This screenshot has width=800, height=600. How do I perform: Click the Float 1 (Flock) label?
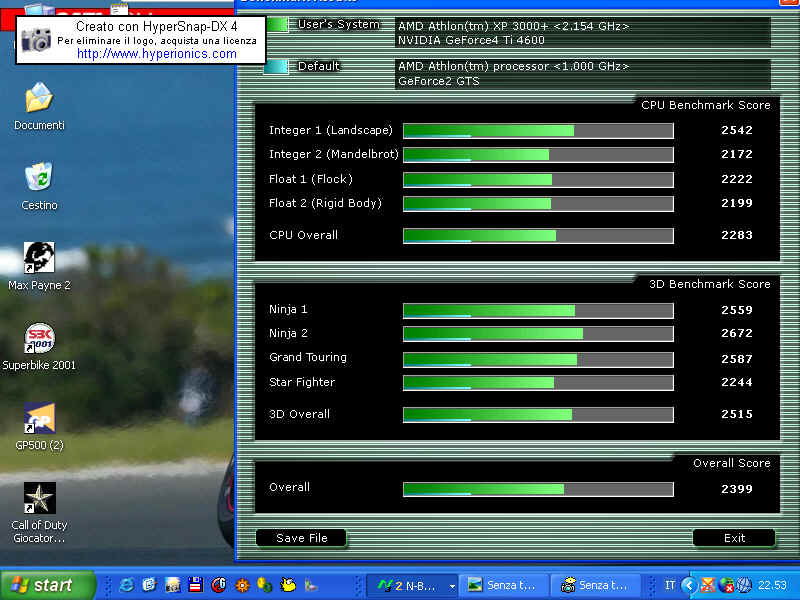[311, 179]
